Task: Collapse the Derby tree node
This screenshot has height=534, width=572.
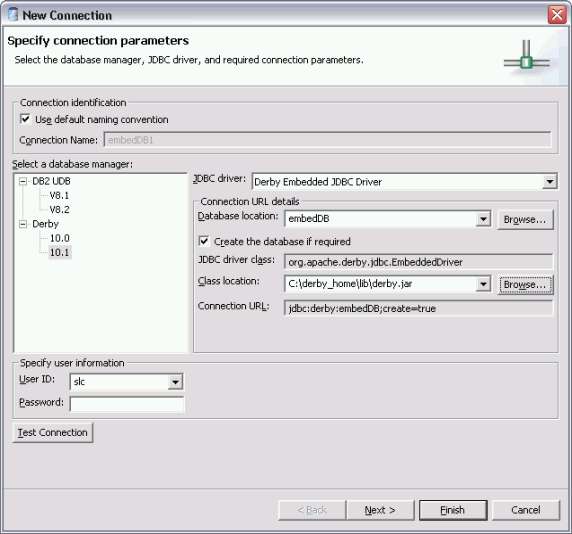Action: [x=23, y=224]
